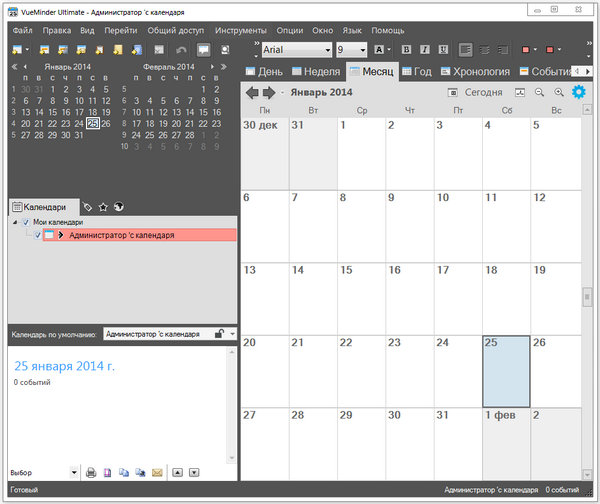
Task: Open the Arial font dropdown
Action: [x=325, y=49]
